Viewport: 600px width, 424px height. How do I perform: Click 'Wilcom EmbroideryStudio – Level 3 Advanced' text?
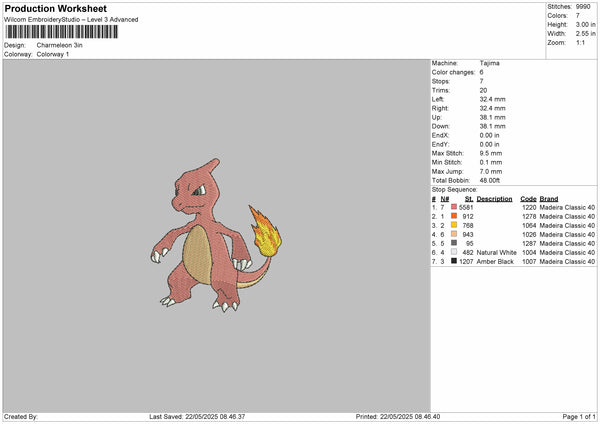click(71, 20)
